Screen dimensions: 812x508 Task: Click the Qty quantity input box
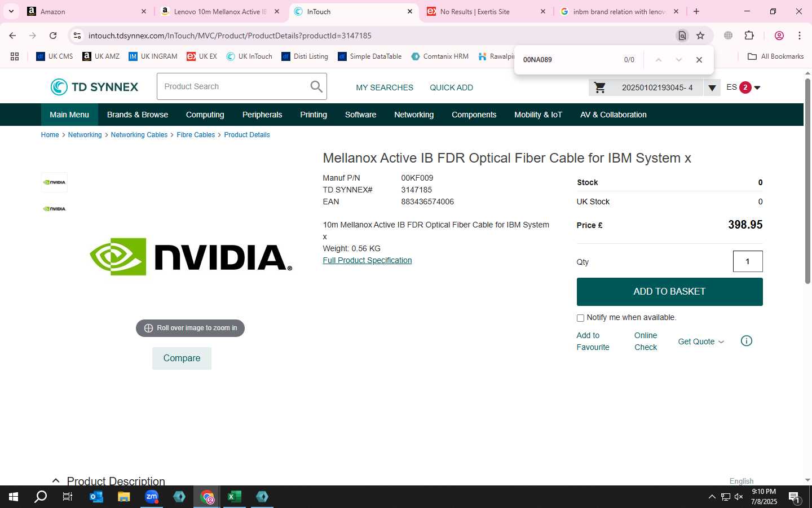point(748,261)
